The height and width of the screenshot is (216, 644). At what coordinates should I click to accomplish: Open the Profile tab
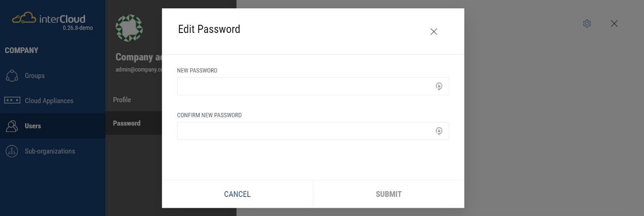coord(122,100)
